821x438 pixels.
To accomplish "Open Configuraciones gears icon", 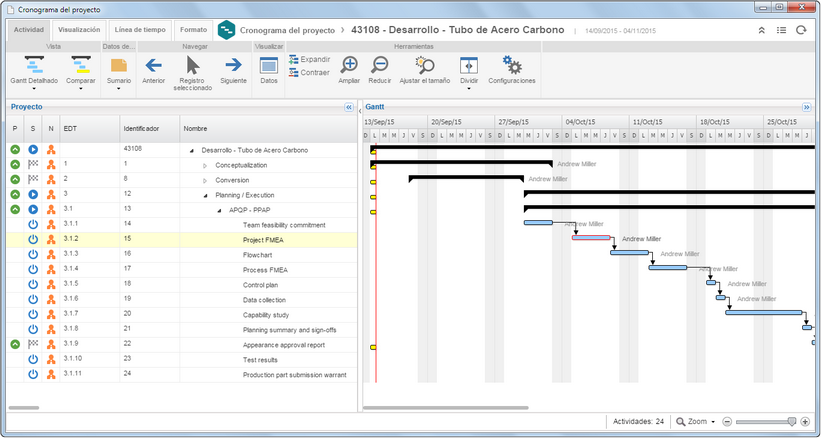I will tap(512, 65).
